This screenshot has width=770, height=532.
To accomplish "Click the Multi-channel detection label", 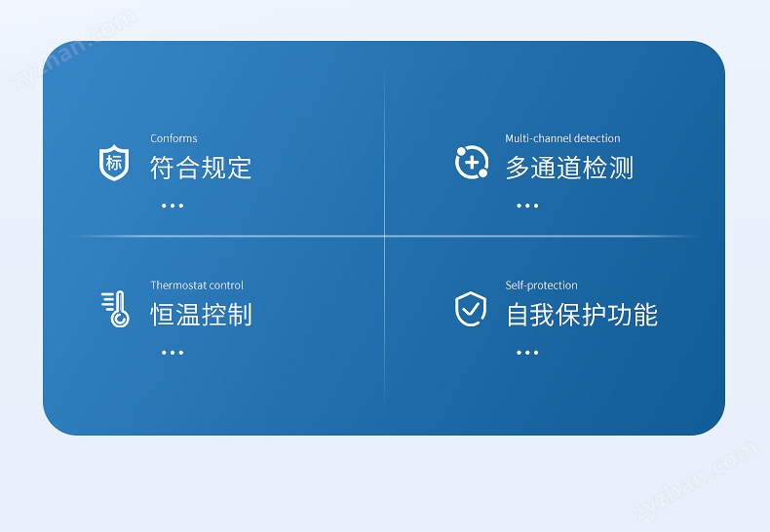I will pyautogui.click(x=562, y=138).
